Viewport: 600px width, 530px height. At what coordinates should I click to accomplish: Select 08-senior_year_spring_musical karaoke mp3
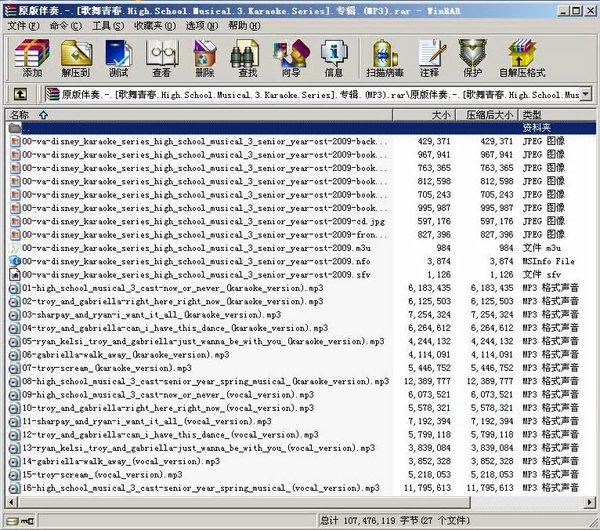205,382
